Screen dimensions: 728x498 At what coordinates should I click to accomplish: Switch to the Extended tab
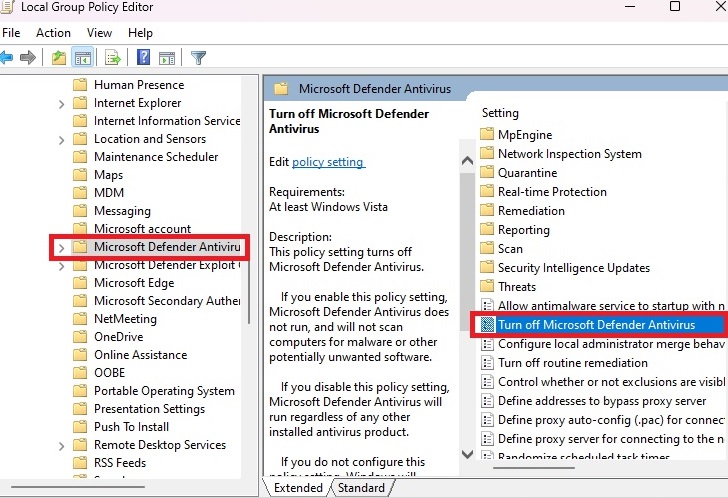click(x=298, y=488)
